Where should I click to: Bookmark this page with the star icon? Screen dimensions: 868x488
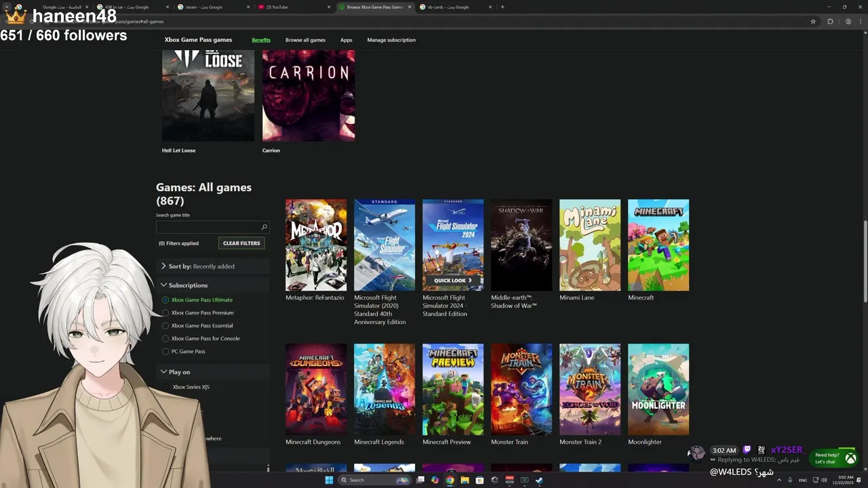[813, 21]
